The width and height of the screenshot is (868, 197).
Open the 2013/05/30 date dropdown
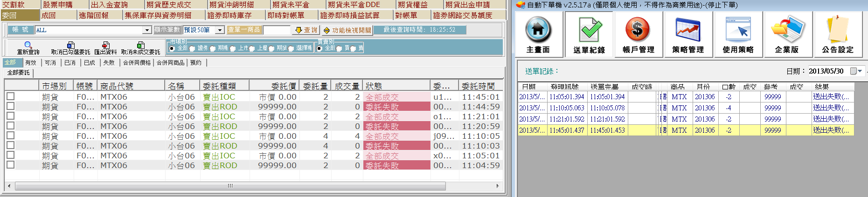(x=860, y=71)
